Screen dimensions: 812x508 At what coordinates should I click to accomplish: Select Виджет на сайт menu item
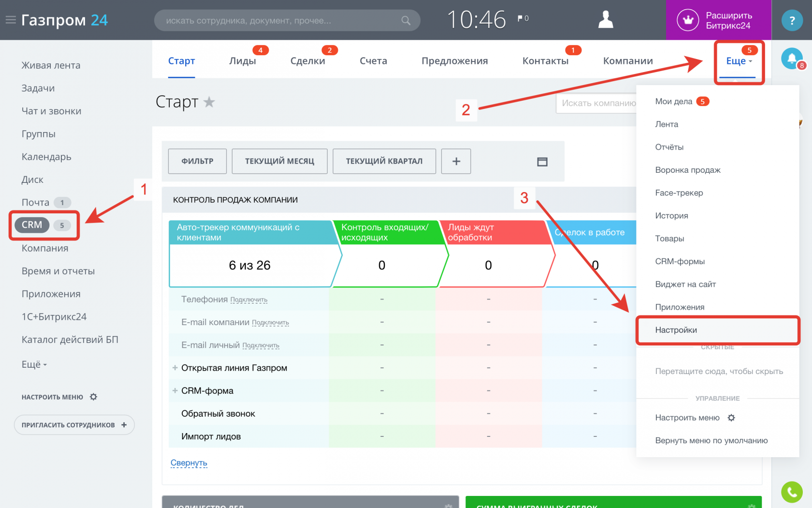[x=685, y=284]
